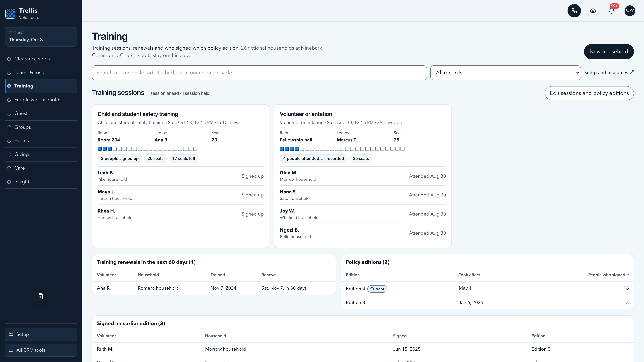This screenshot has height=362, width=644.
Task: Open the OW user avatar
Action: pyautogui.click(x=630, y=11)
